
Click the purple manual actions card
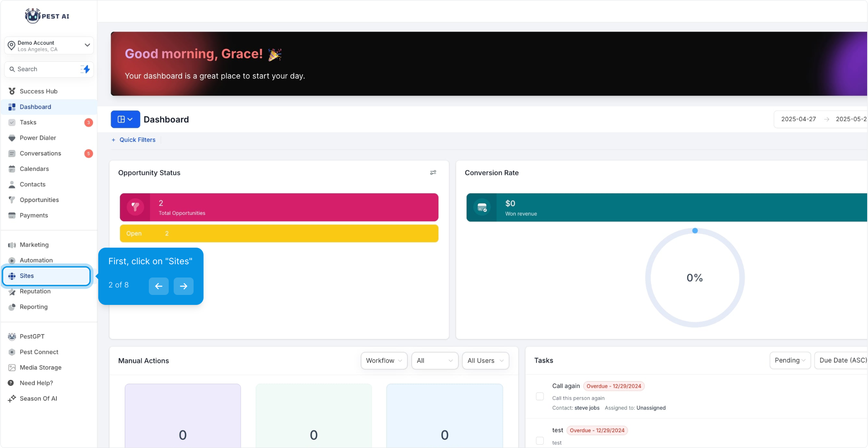pyautogui.click(x=183, y=416)
